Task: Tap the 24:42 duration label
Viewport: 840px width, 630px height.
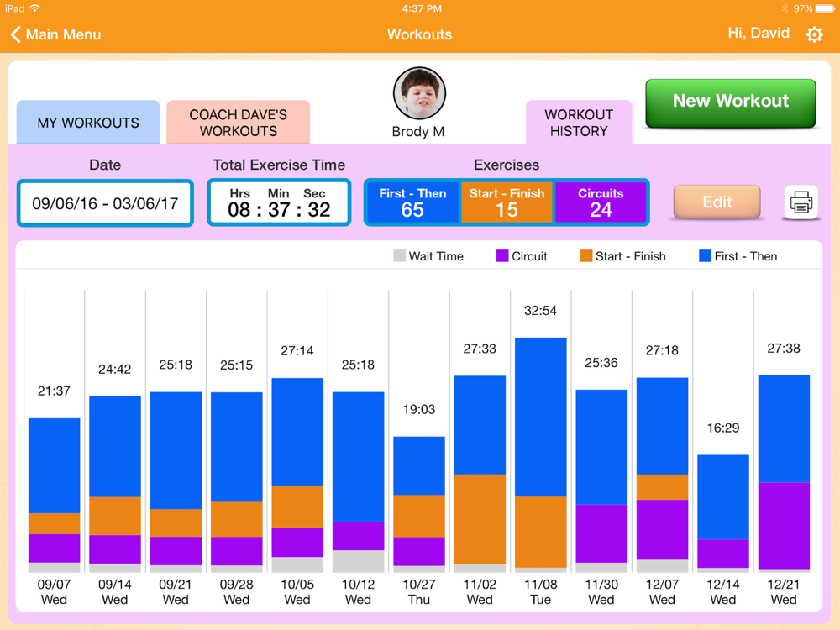Action: click(114, 369)
